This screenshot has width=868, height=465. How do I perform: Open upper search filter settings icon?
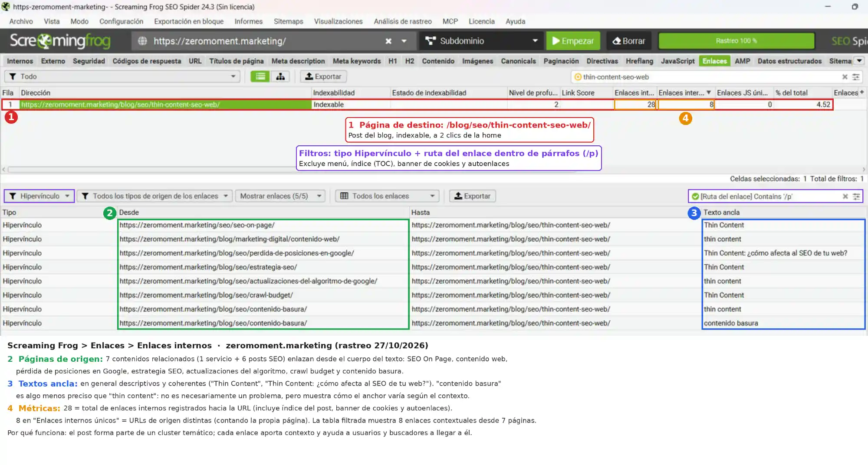click(x=855, y=77)
